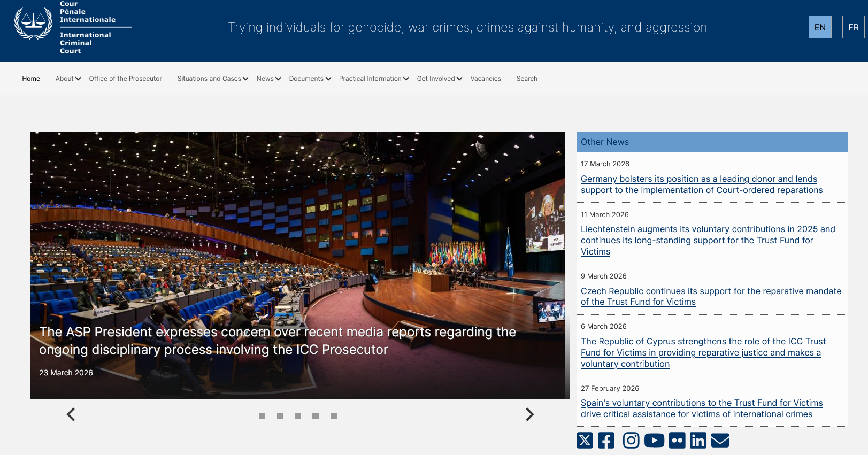This screenshot has width=868, height=455.
Task: Click the ICC scales of justice logo
Action: pos(34,24)
